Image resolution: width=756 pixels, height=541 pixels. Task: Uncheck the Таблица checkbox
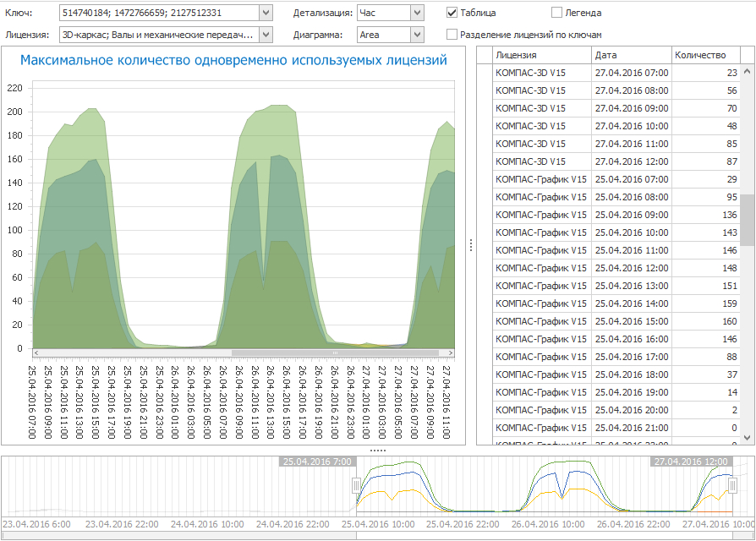tap(452, 13)
